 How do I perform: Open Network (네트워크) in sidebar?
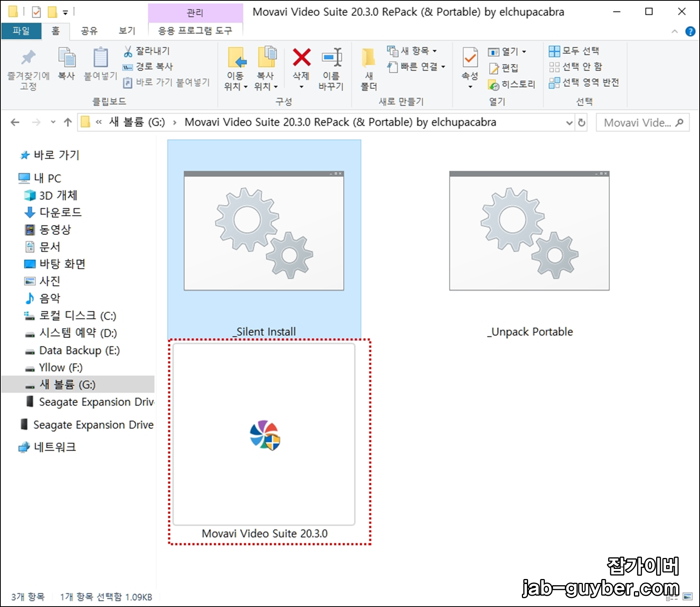[x=47, y=447]
